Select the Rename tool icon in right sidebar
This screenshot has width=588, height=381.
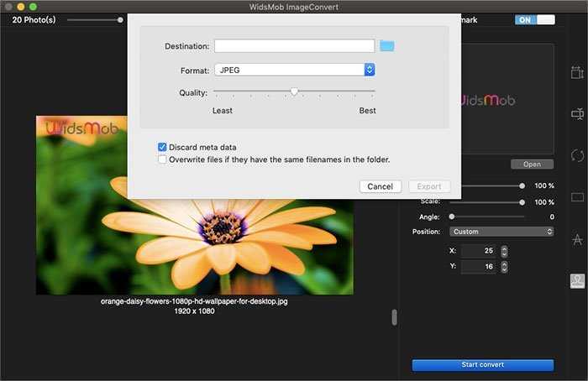click(577, 113)
